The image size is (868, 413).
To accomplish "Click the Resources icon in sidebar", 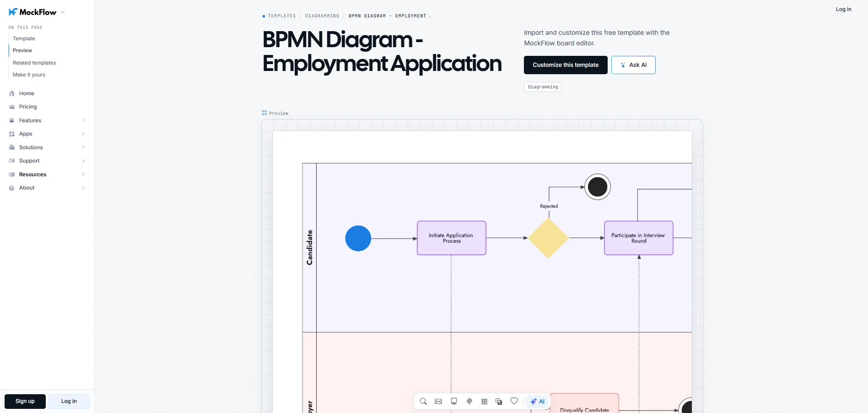I will [12, 174].
